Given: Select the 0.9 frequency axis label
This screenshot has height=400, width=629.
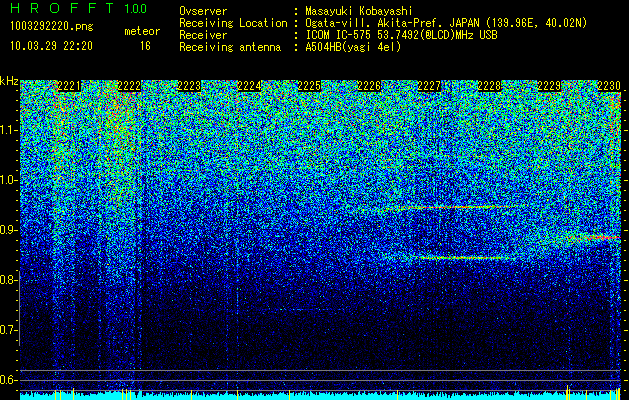Looking at the screenshot, I should [8, 230].
